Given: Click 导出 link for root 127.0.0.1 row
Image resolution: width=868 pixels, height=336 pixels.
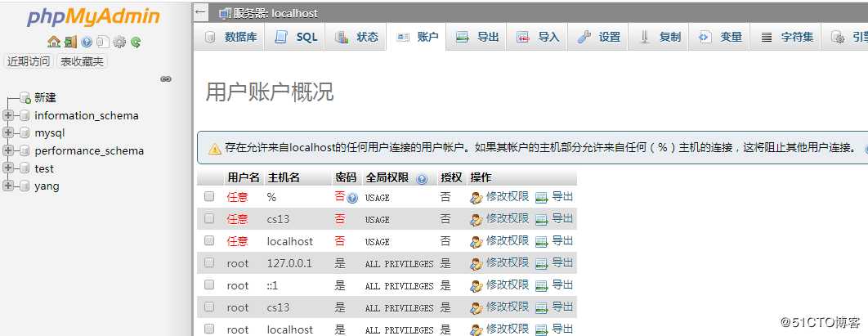Looking at the screenshot, I should (x=562, y=263).
